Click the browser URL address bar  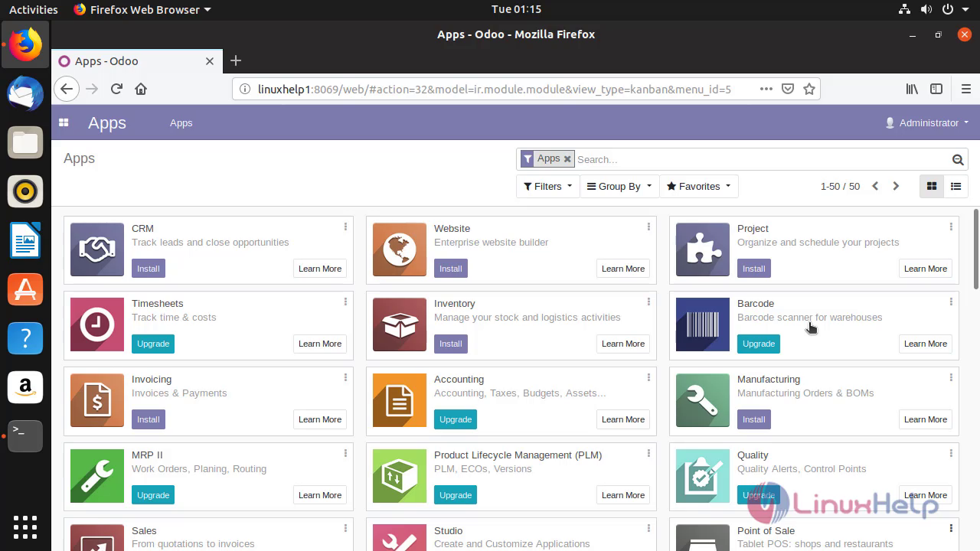tap(494, 89)
